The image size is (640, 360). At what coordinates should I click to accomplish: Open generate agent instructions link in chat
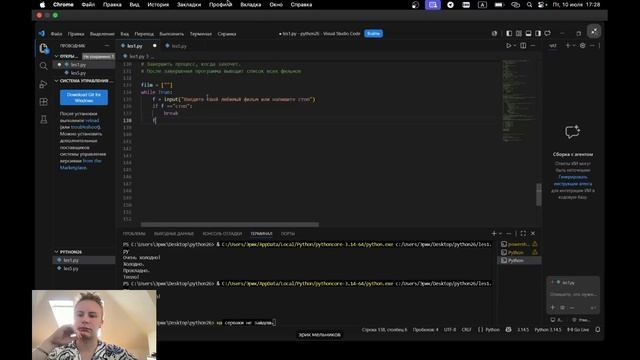573,180
